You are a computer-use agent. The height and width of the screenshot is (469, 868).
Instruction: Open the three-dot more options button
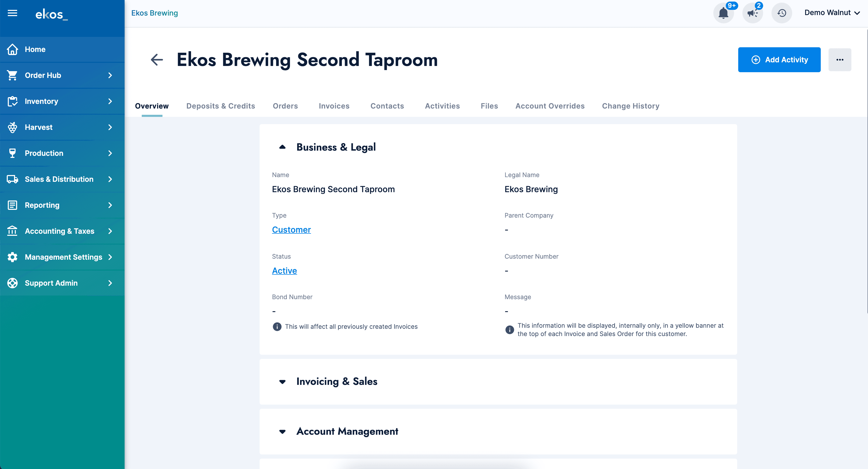click(x=840, y=60)
